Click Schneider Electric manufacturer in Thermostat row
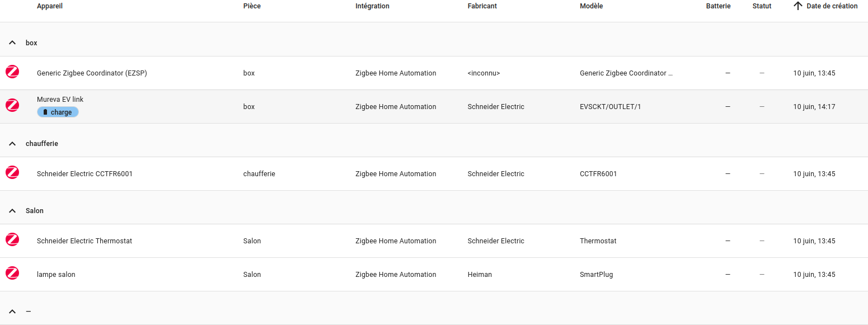This screenshot has width=868, height=325. click(x=496, y=241)
